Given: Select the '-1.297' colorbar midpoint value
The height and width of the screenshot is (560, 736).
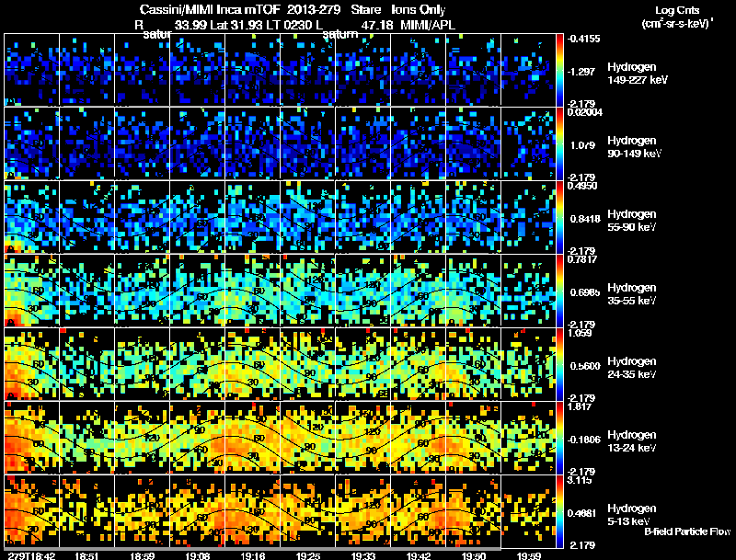Looking at the screenshot, I should (x=581, y=72).
